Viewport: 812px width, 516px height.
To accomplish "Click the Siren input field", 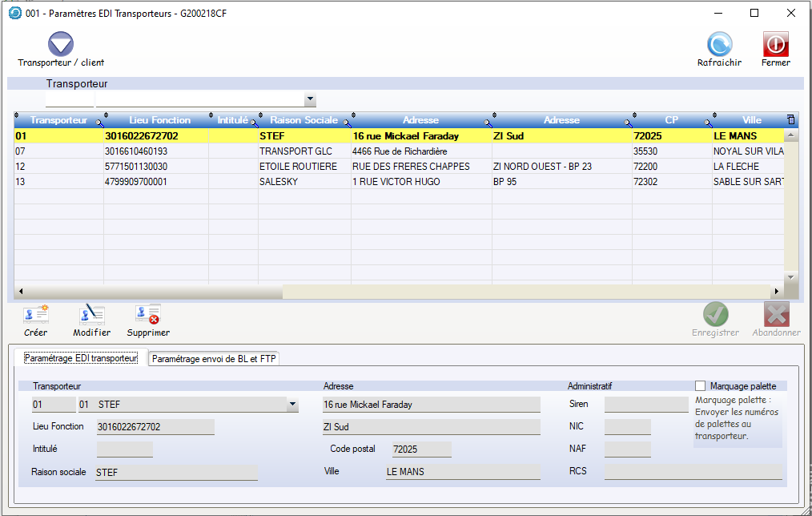I will pyautogui.click(x=641, y=405).
